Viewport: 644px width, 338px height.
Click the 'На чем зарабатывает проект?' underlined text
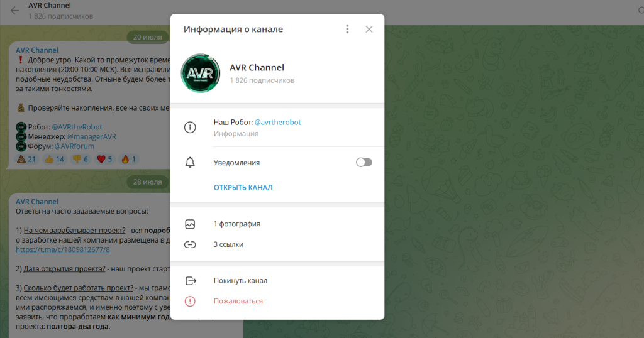(74, 231)
